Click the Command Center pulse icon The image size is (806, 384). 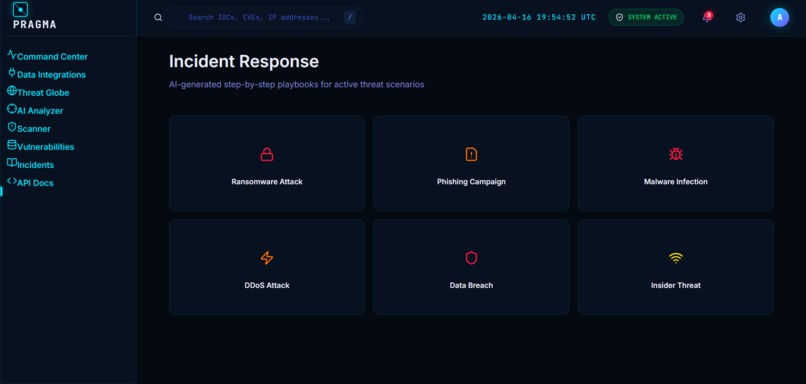click(x=12, y=54)
